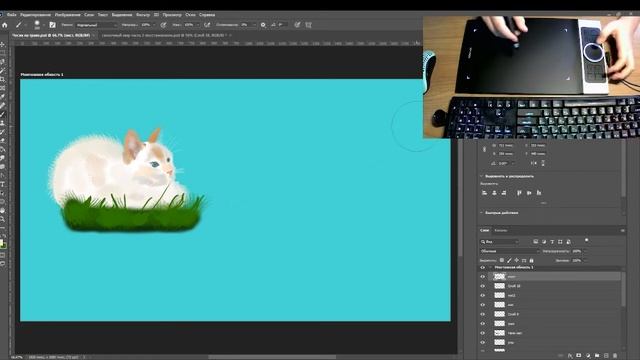Open the layer blend mode dropdown Обычные
Image resolution: width=640 pixels, height=360 pixels.
pyautogui.click(x=509, y=251)
